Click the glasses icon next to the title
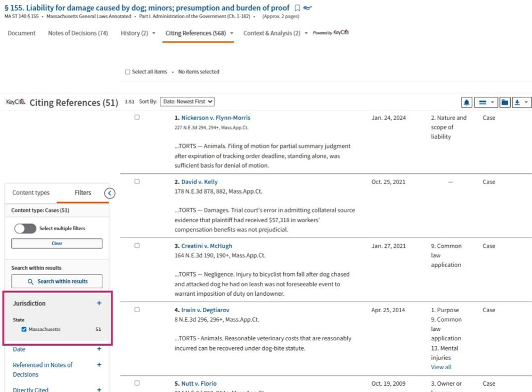532x392 pixels. (x=307, y=8)
